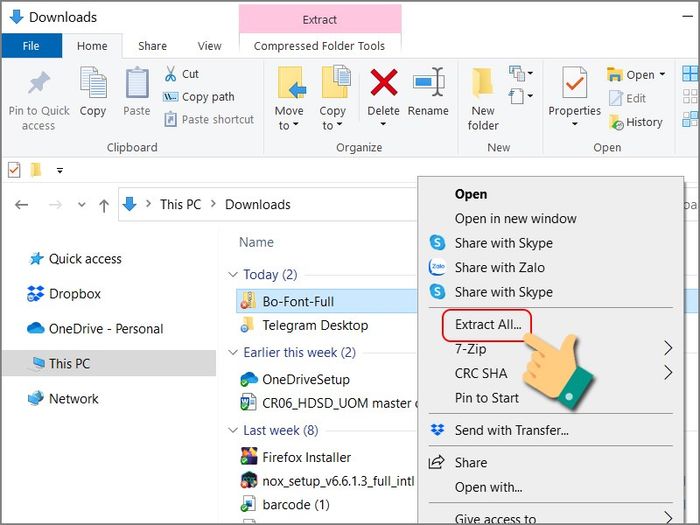700x525 pixels.
Task: Click quick access toolbar Properties checkmark icon
Action: (14, 170)
